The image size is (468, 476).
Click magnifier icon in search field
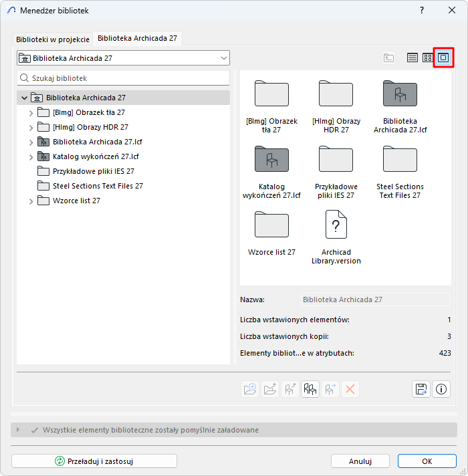tap(24, 78)
